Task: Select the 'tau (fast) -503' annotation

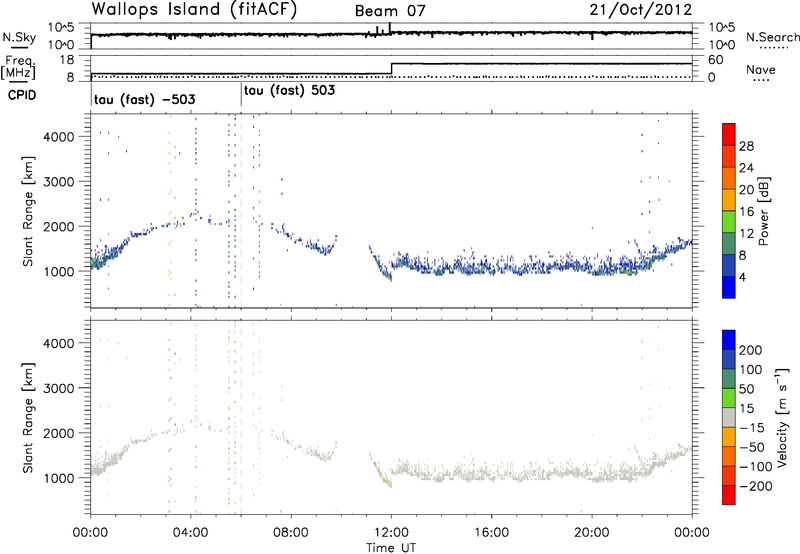Action: 144,99
